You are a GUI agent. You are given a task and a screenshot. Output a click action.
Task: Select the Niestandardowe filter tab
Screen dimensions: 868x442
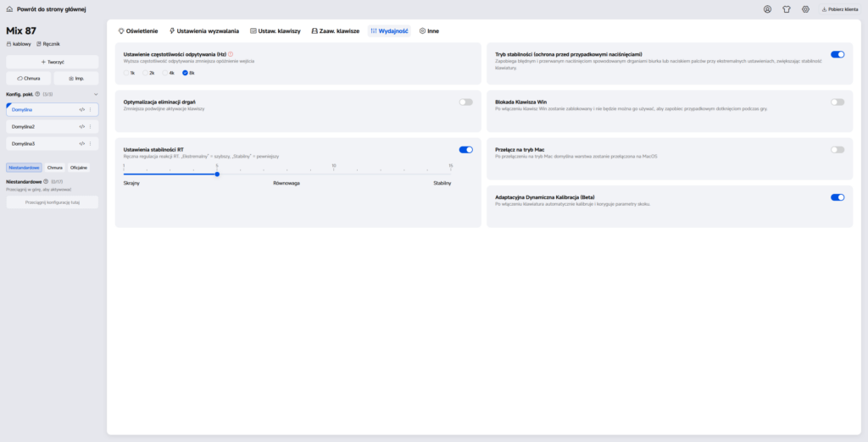point(24,168)
